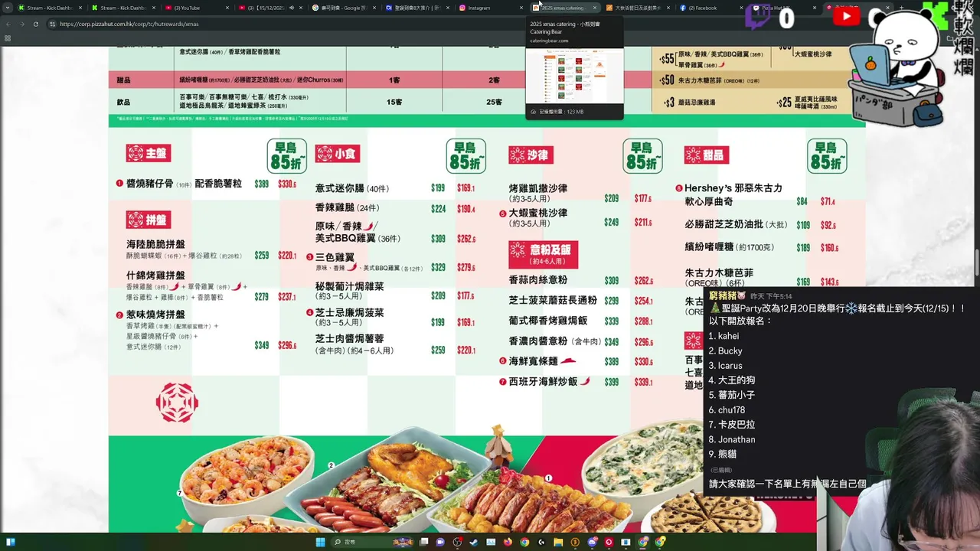Open Firefox from the taskbar
This screenshot has height=551, width=980.
tap(508, 542)
